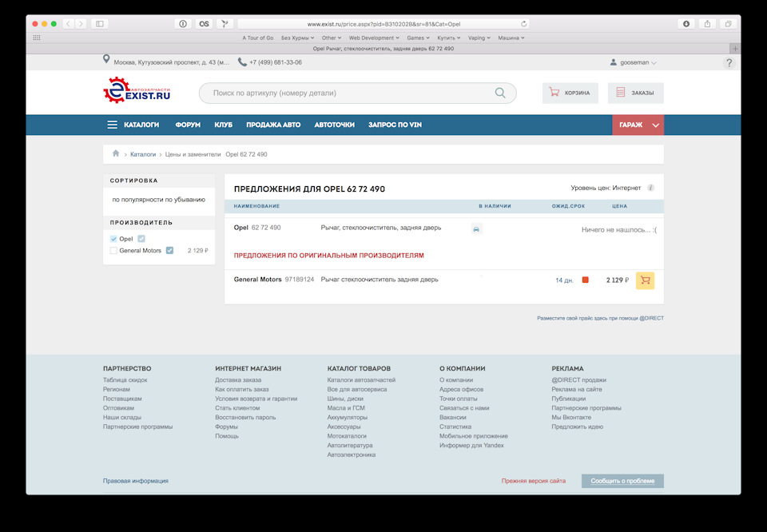Open Safari downloads
This screenshot has width=767, height=532.
click(686, 23)
